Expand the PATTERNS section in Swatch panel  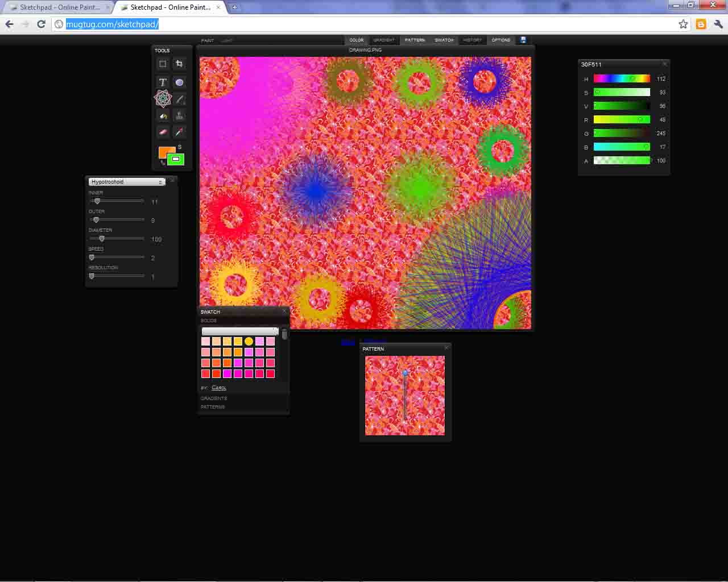pyautogui.click(x=212, y=407)
